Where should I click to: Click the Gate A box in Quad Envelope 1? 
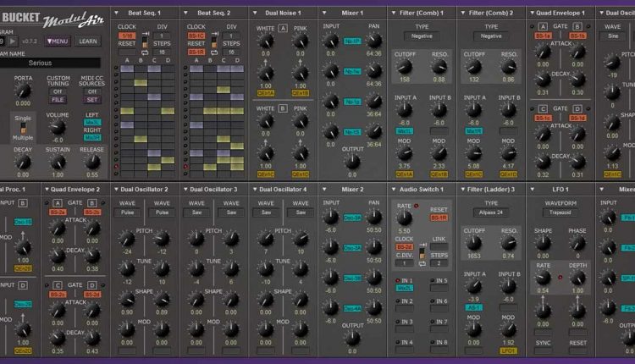pyautogui.click(x=543, y=26)
